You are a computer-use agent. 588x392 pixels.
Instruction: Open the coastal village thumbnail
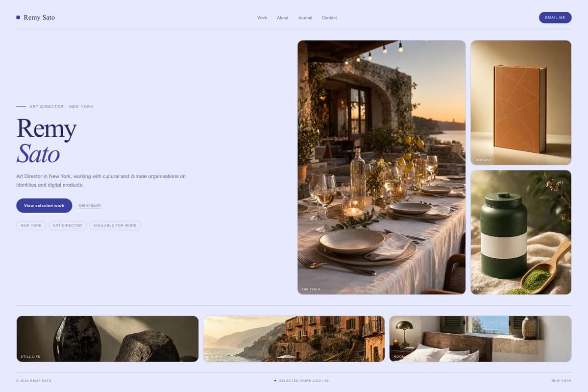(294, 339)
